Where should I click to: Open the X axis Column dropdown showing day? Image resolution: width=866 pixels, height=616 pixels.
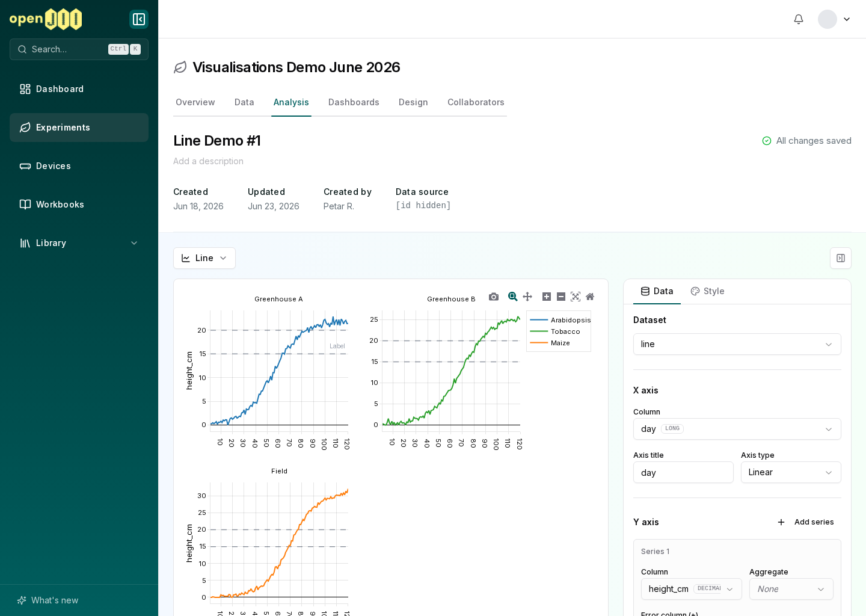coord(737,429)
